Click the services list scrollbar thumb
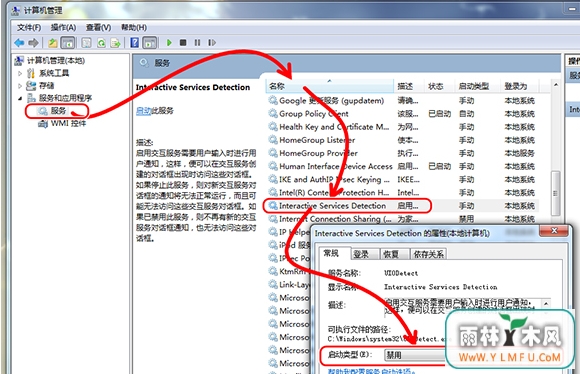This screenshot has height=374, width=580. (555, 193)
